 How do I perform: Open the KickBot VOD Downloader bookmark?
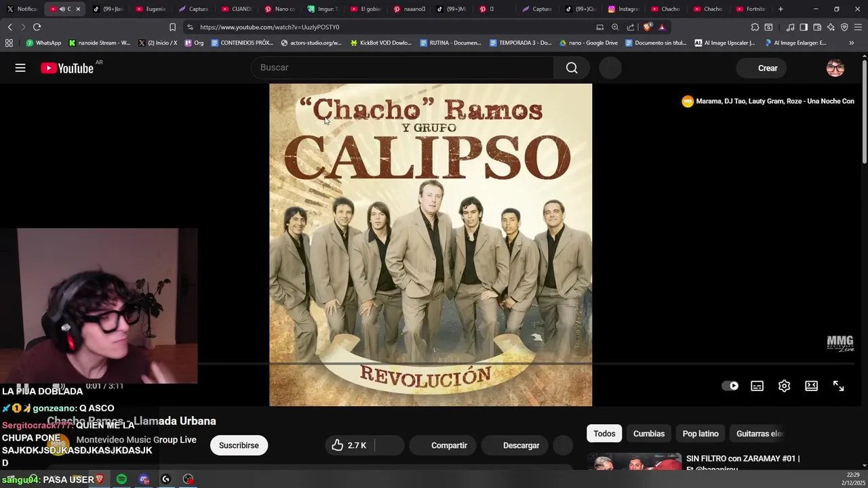381,43
